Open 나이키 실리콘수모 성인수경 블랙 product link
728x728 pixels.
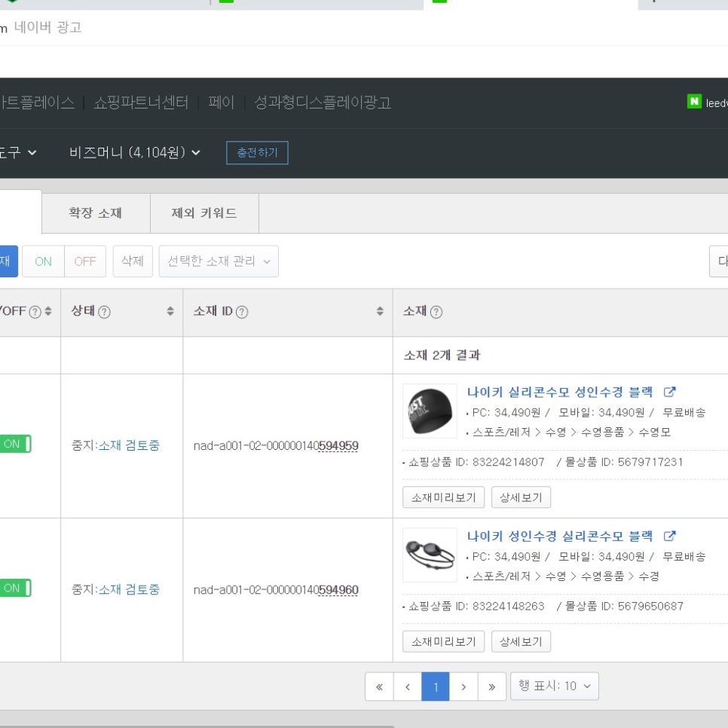pyautogui.click(x=559, y=392)
